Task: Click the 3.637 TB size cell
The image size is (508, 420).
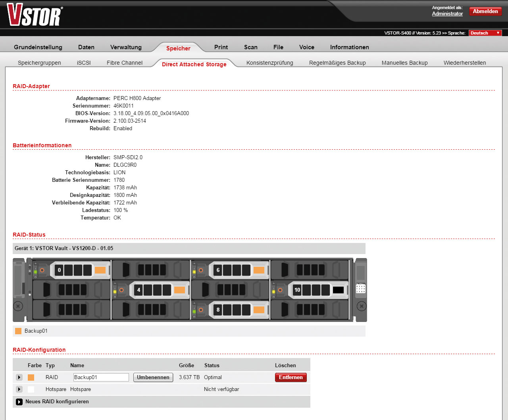Action: pos(189,377)
